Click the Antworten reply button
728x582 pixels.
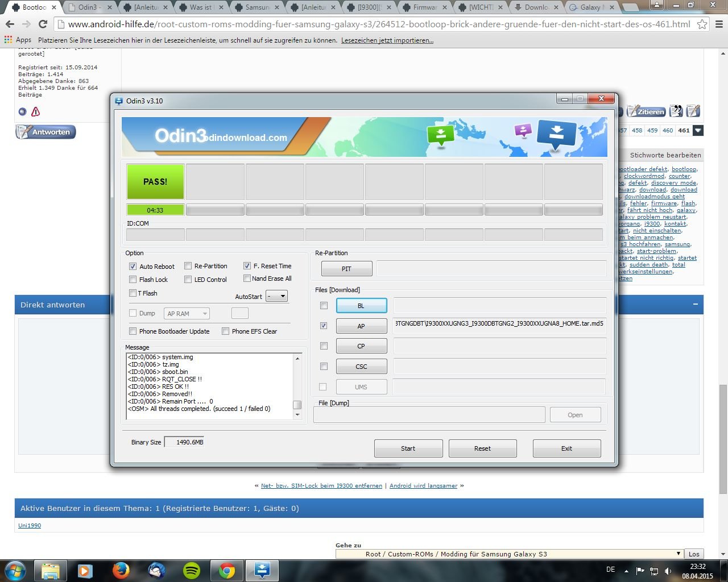[45, 132]
